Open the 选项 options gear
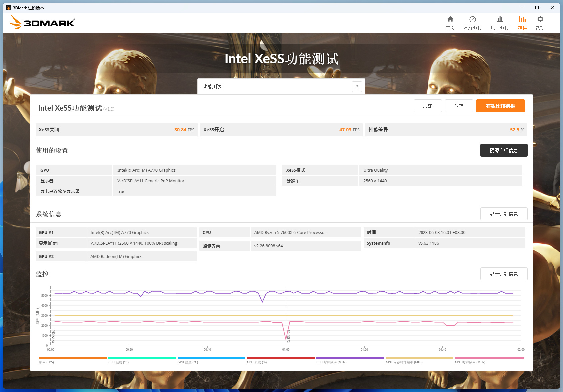The image size is (563, 392). pos(540,23)
